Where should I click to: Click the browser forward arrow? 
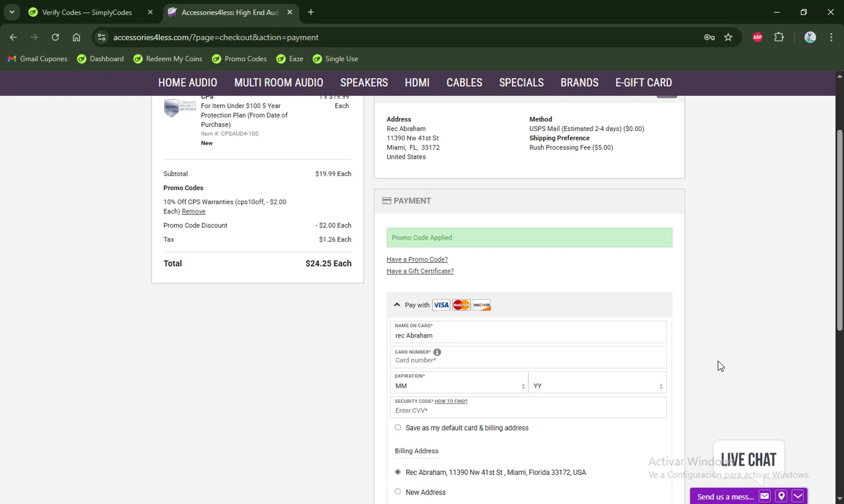(34, 37)
